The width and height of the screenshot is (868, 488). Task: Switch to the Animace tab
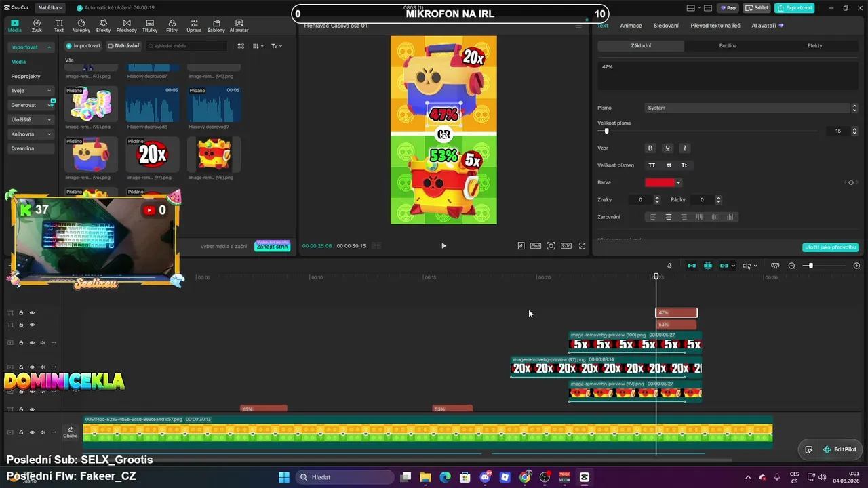tap(631, 26)
